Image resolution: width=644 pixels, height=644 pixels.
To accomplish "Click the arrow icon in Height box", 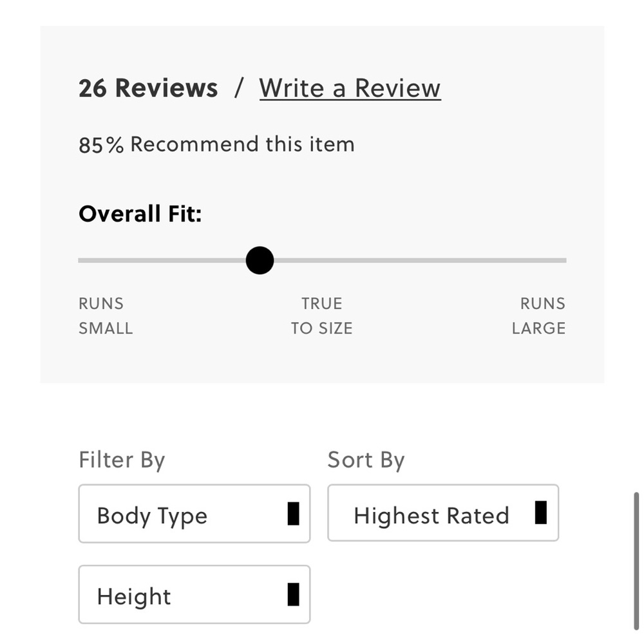I will 293,594.
